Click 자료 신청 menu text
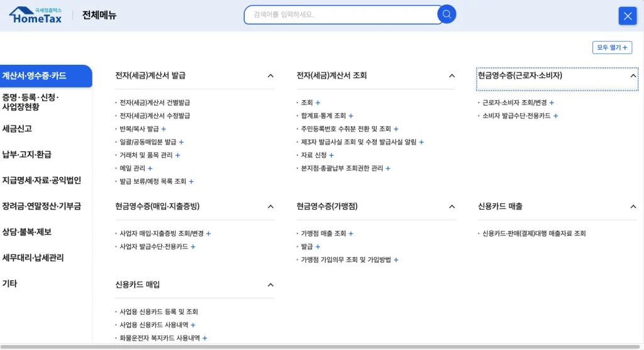This screenshot has height=350, width=644. tap(314, 155)
